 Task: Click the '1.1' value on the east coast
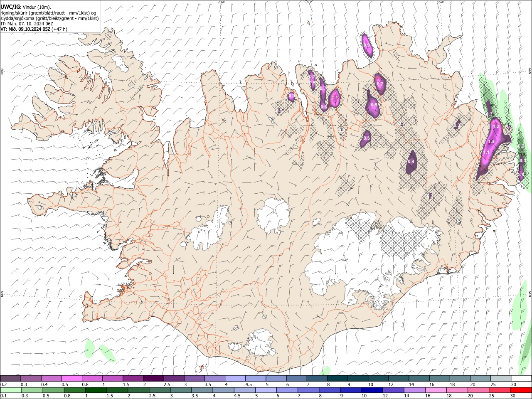pos(486,153)
